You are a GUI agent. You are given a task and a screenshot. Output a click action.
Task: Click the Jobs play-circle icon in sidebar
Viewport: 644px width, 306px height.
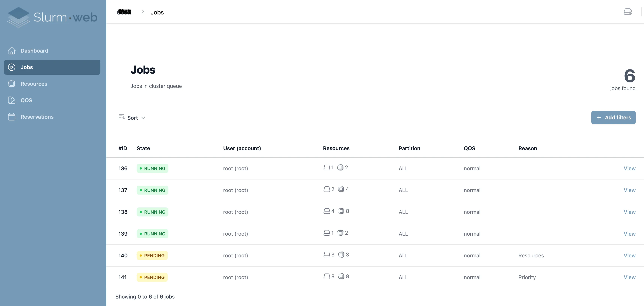[11, 67]
